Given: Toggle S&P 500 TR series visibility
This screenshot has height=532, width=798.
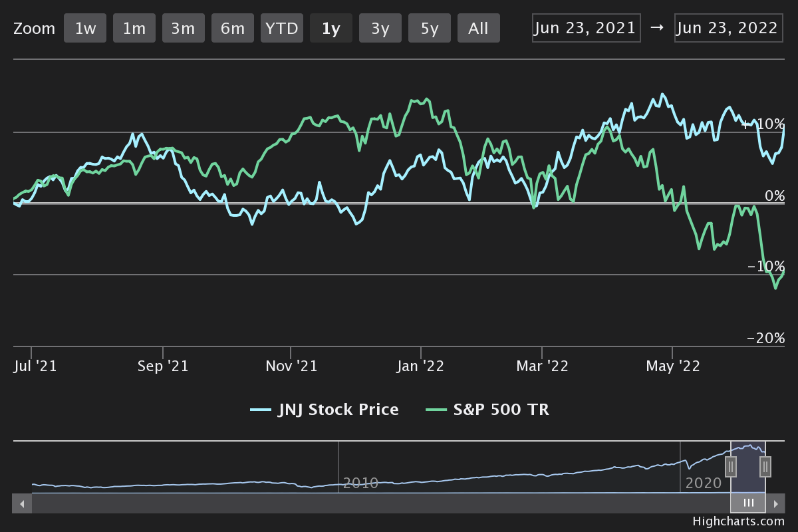Looking at the screenshot, I should click(x=487, y=410).
